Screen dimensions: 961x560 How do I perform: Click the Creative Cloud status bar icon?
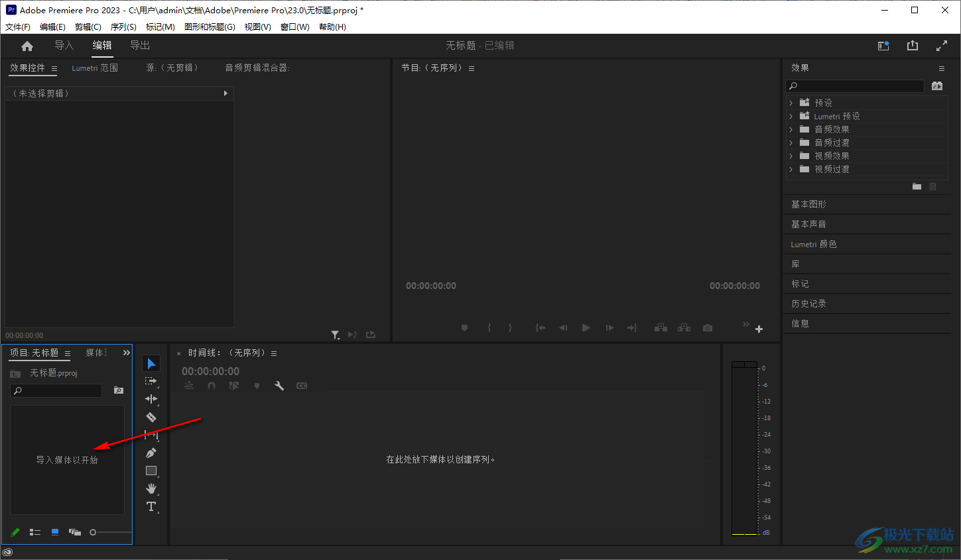pos(8,552)
